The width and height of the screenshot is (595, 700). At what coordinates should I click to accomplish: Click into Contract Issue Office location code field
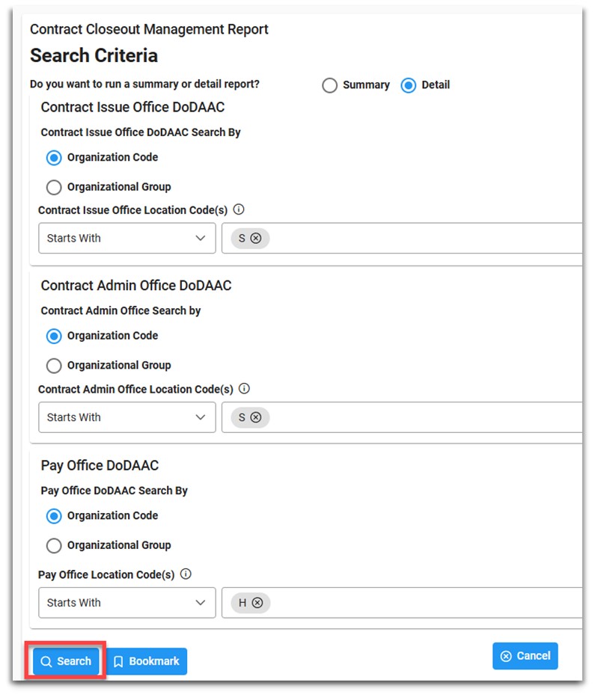pos(419,239)
